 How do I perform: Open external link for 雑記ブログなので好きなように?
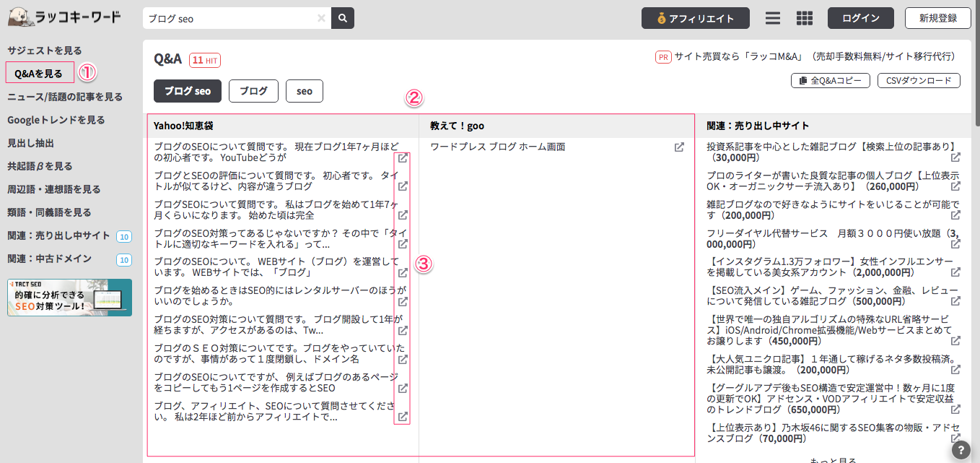pos(955,215)
